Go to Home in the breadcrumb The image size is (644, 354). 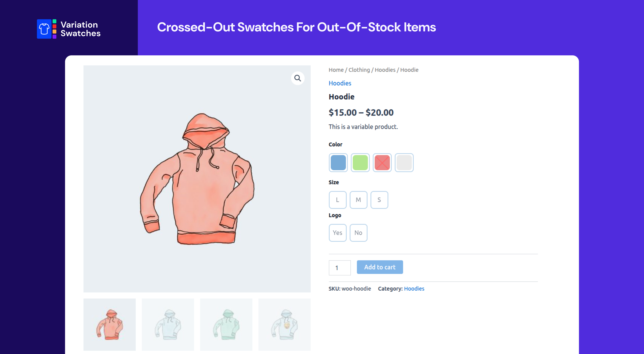click(336, 70)
